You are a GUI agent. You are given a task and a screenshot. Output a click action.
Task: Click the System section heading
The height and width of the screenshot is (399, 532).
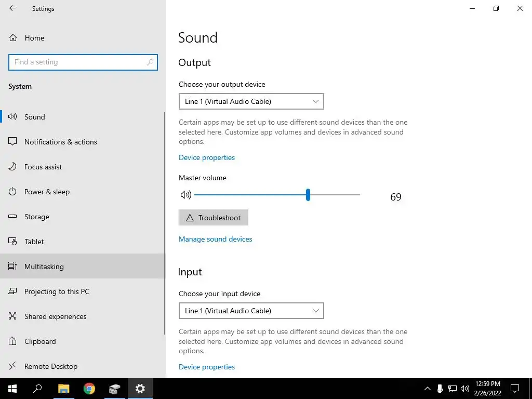(x=20, y=87)
